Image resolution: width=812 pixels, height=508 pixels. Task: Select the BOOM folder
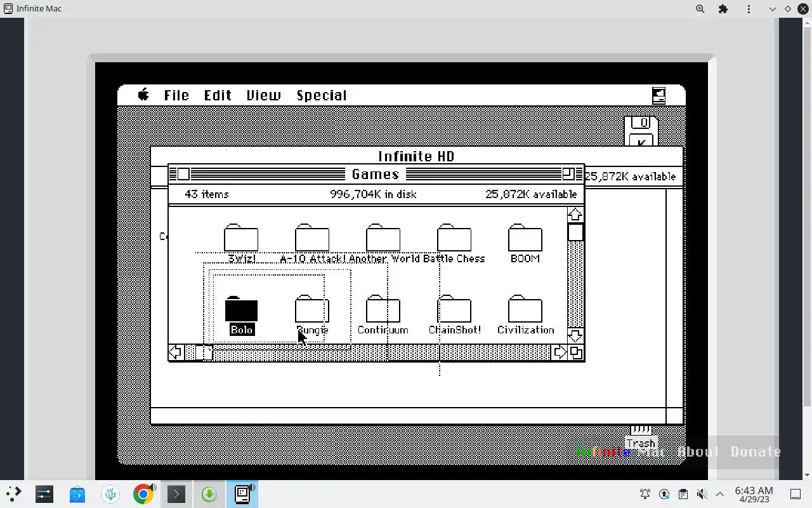click(x=525, y=244)
